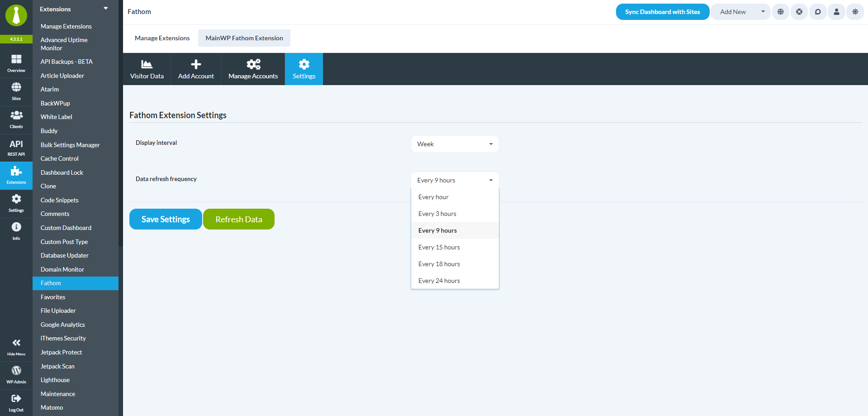The width and height of the screenshot is (868, 416).
Task: Choose 'Every 15 hours' refresh option
Action: (x=455, y=247)
